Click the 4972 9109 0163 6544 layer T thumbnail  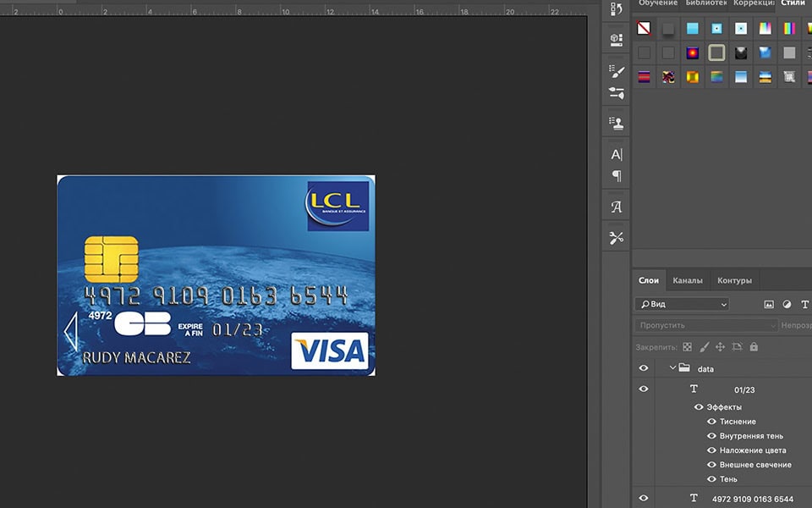click(x=694, y=498)
